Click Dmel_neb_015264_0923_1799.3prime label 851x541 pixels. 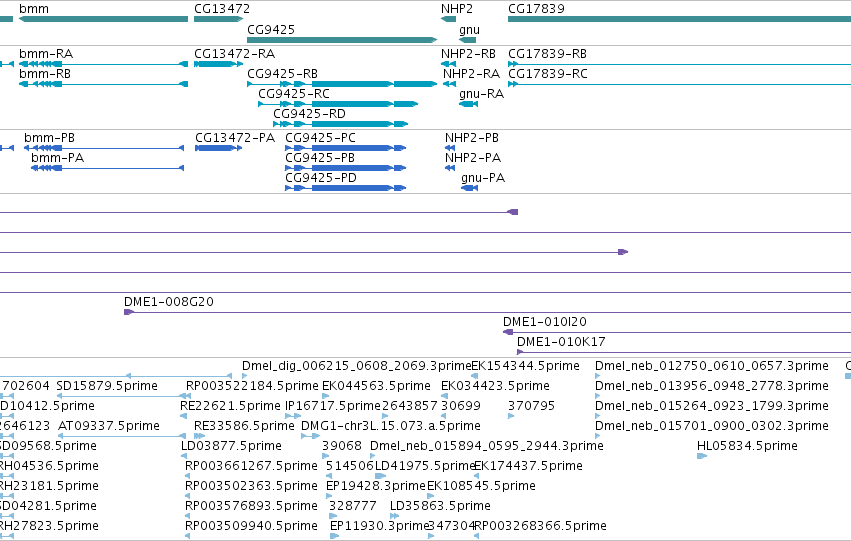pyautogui.click(x=712, y=406)
